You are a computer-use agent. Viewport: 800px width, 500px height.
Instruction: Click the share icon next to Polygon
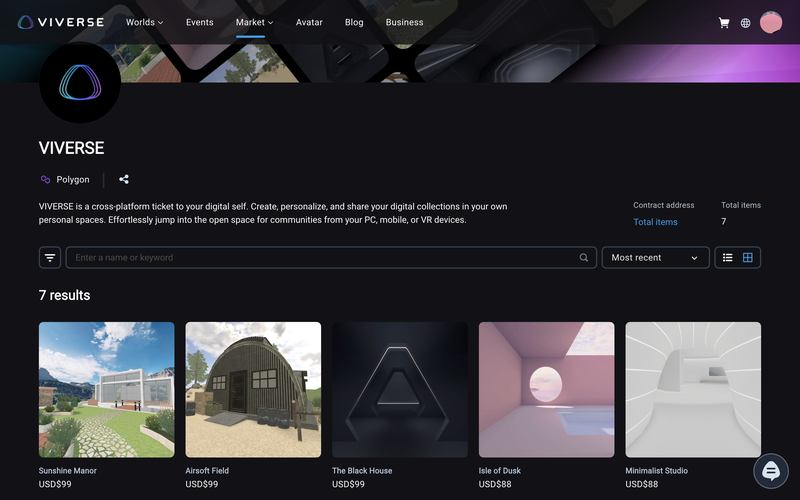click(124, 179)
